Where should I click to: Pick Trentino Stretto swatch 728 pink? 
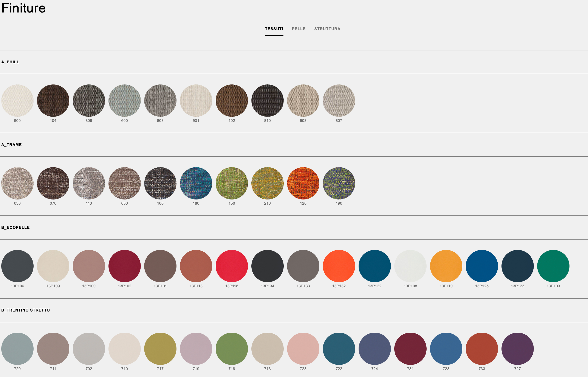303,349
